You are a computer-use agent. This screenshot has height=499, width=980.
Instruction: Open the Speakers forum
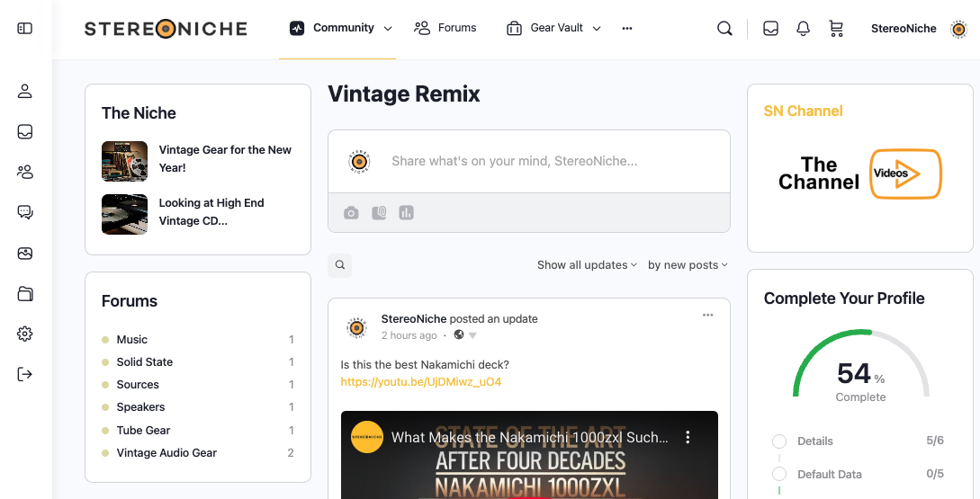coord(140,407)
